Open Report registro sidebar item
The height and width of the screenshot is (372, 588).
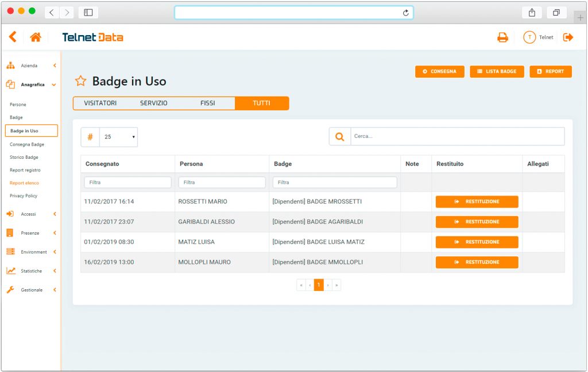point(25,170)
